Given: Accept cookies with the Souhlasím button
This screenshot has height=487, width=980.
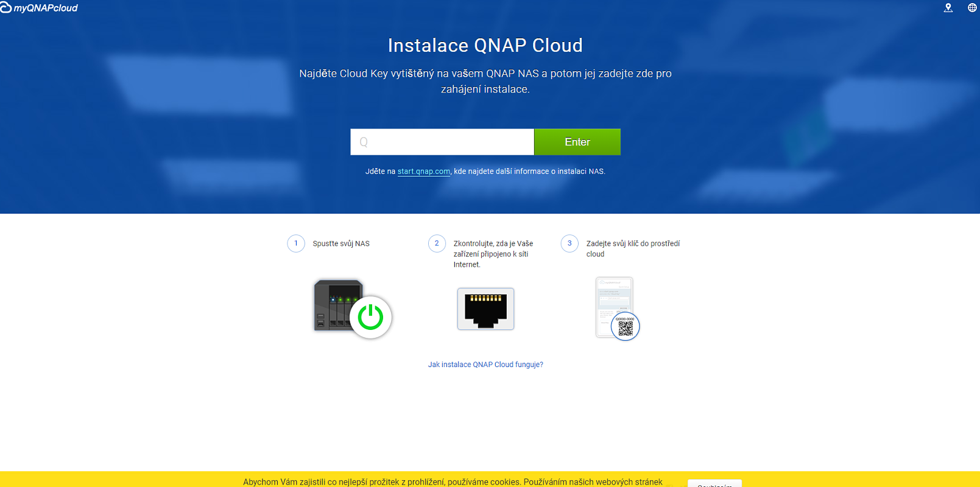Looking at the screenshot, I should (714, 483).
